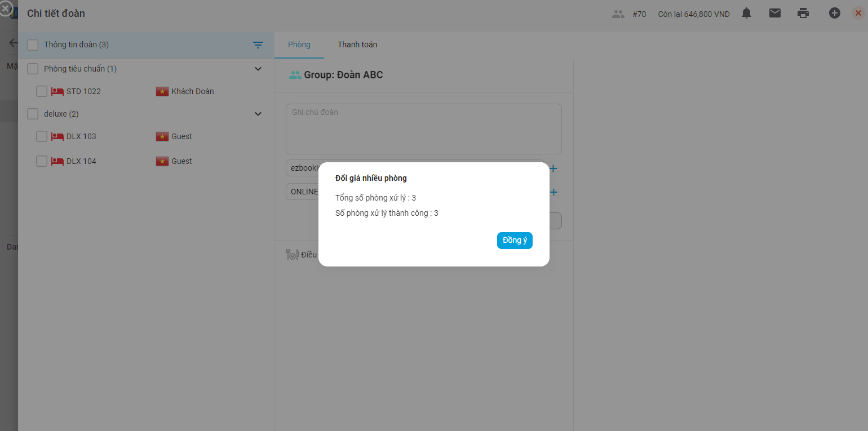Click the add plus circle icon

point(834,14)
